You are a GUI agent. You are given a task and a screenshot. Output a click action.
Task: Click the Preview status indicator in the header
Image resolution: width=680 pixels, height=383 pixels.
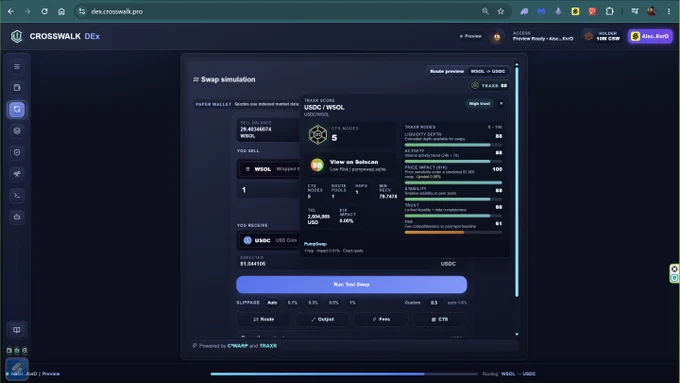coord(471,36)
